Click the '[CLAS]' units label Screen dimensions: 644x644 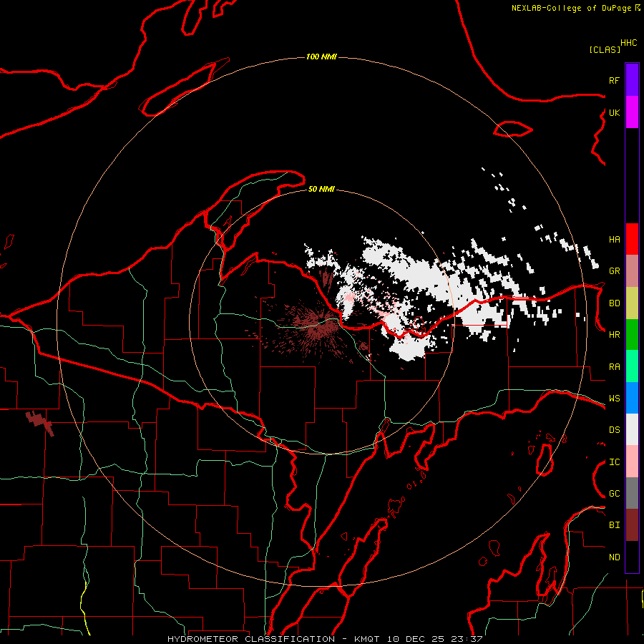(x=605, y=49)
